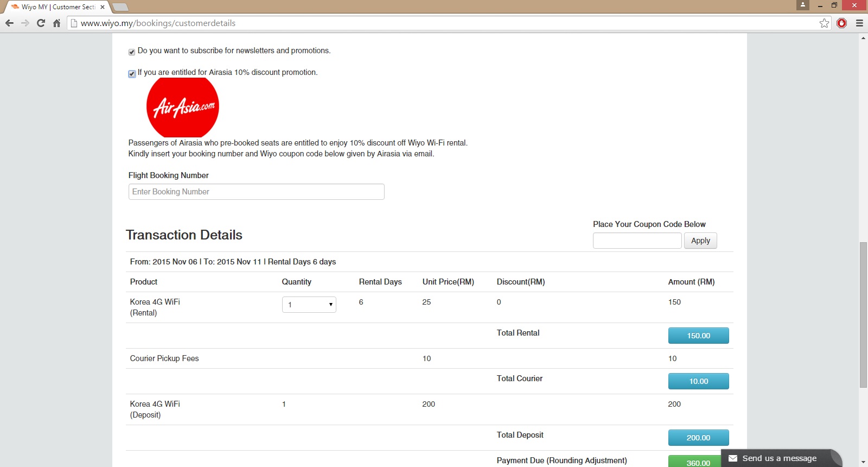
Task: Click the scrollbar down arrow
Action: coord(863,462)
